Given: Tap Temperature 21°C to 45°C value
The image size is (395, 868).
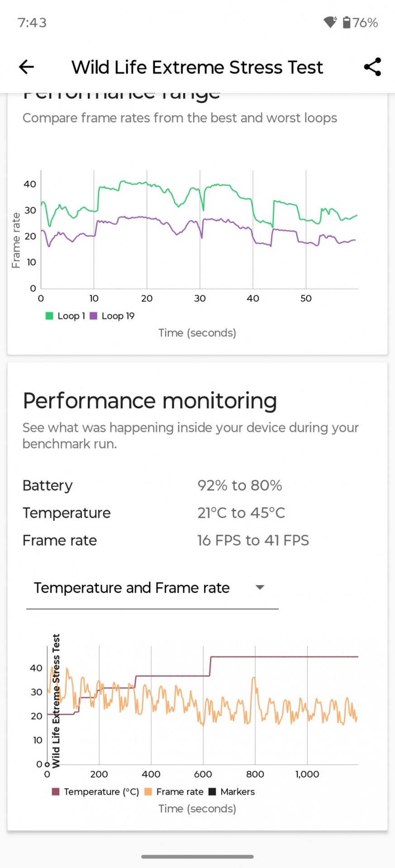Looking at the screenshot, I should point(241,513).
